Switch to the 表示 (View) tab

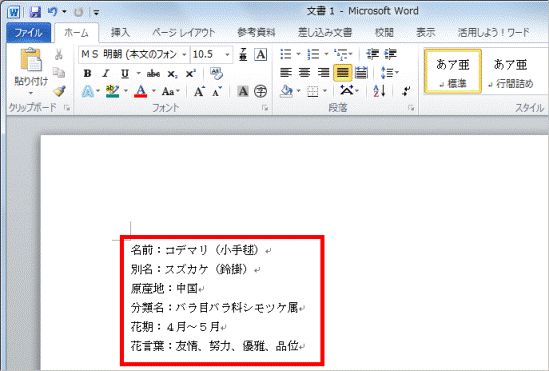426,33
